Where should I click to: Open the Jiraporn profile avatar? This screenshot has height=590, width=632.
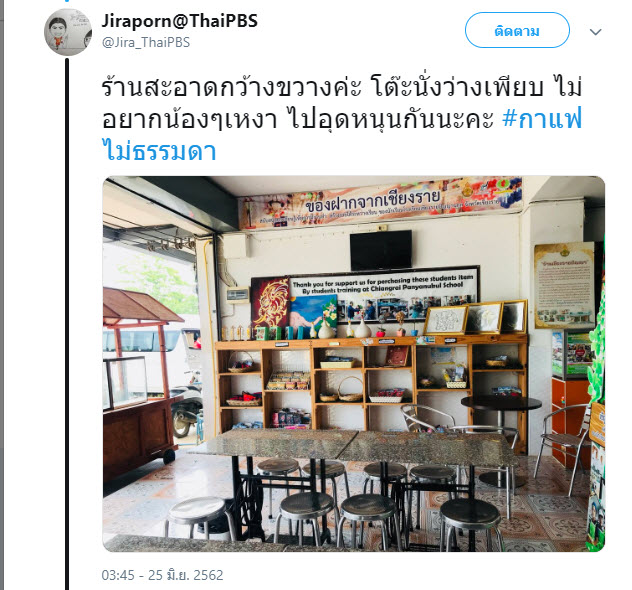[68, 32]
